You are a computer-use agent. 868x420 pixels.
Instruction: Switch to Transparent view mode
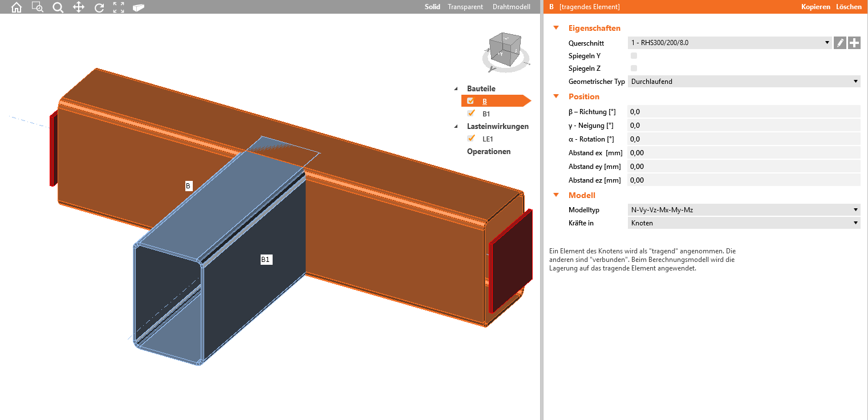[x=465, y=7]
